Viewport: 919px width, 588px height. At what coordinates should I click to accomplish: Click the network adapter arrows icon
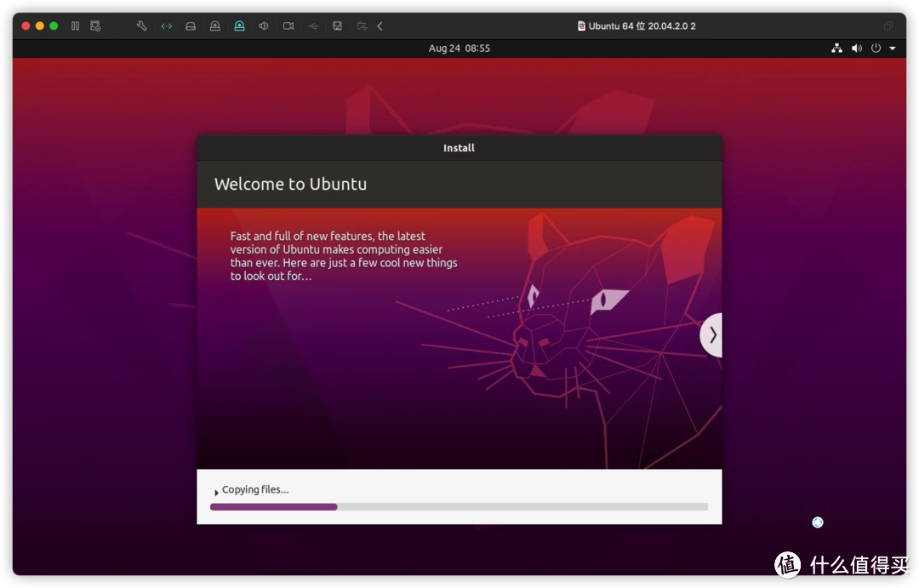(167, 26)
